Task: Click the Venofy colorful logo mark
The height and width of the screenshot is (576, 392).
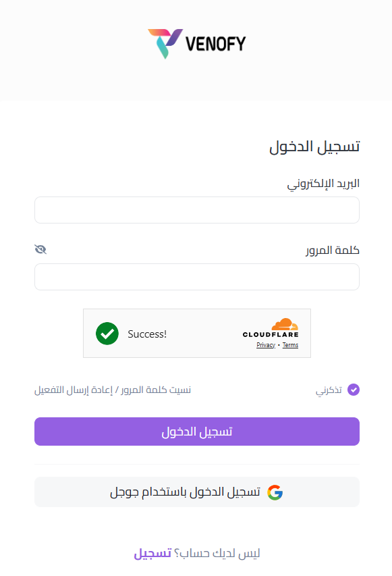Action: 165,43
